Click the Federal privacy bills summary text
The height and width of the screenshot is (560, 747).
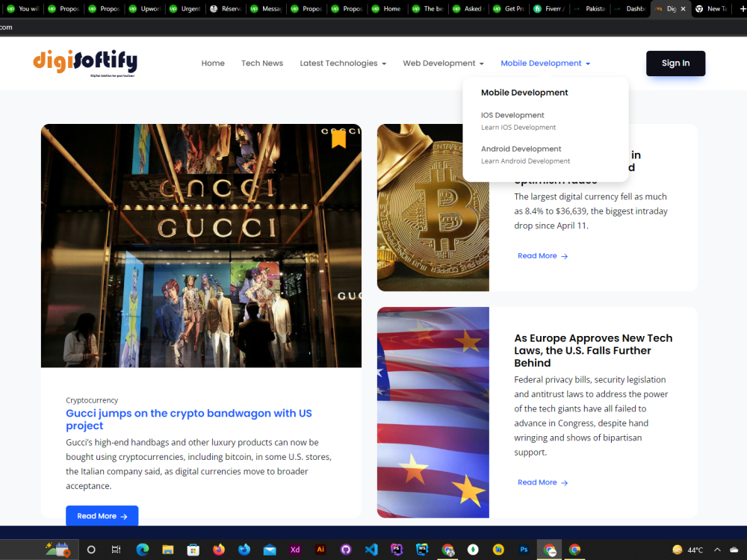point(591,416)
